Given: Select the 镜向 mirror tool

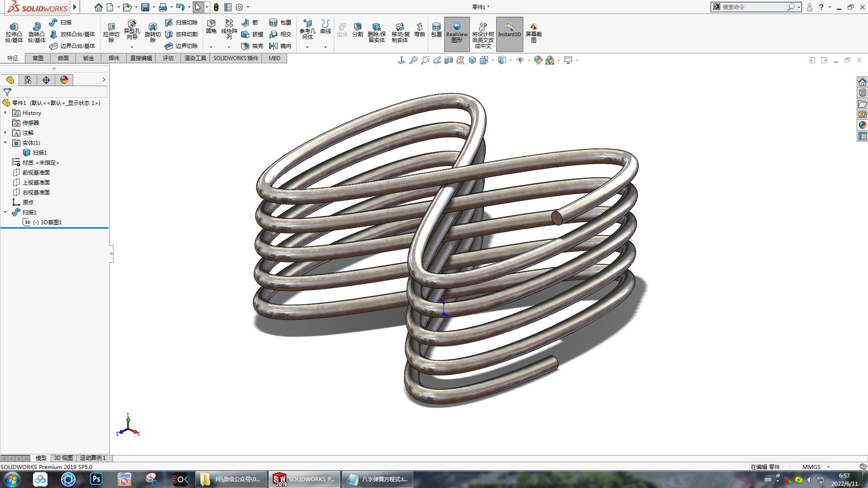Looking at the screenshot, I should pos(280,46).
